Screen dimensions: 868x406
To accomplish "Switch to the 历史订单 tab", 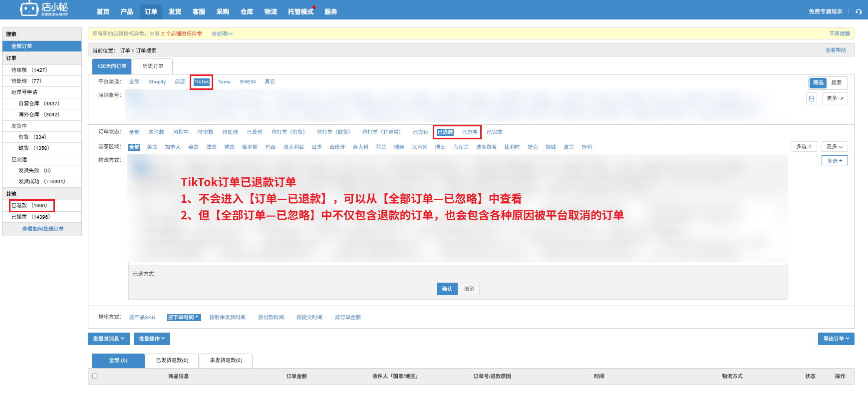I will 152,66.
